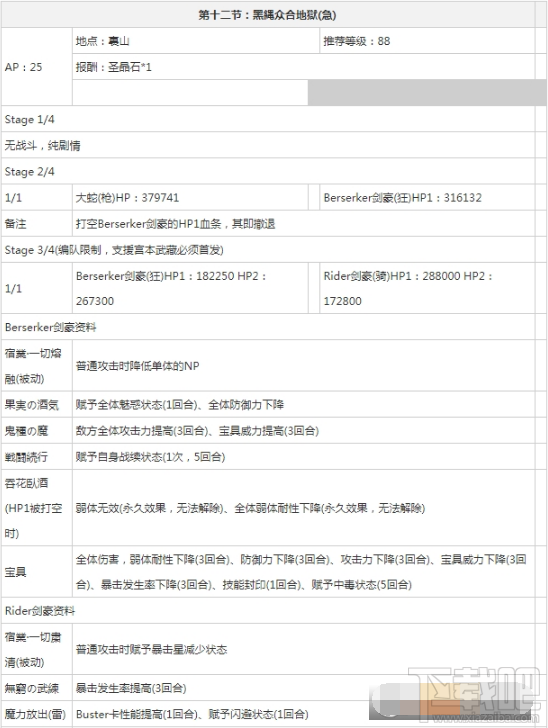Image resolution: width=548 pixels, height=728 pixels.
Task: Select 普通攻击时赋予暴击星减少状态 description
Action: pos(303,649)
